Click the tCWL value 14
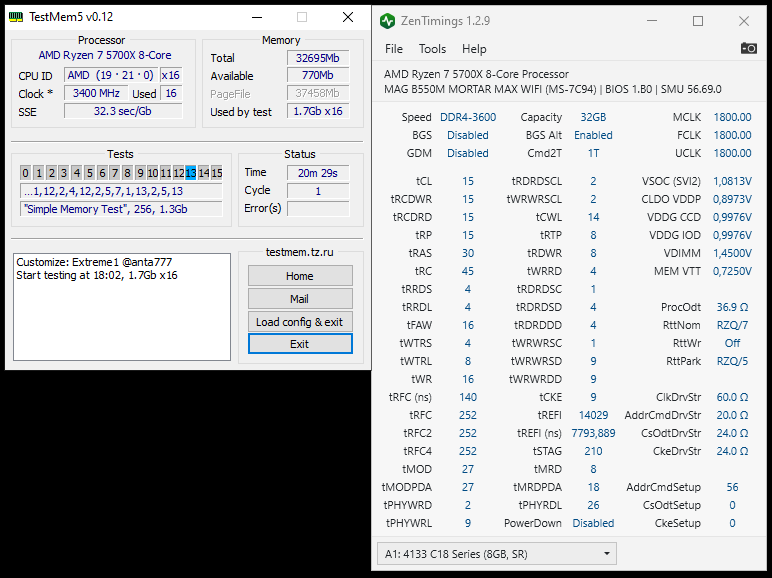The width and height of the screenshot is (772, 578). click(593, 217)
